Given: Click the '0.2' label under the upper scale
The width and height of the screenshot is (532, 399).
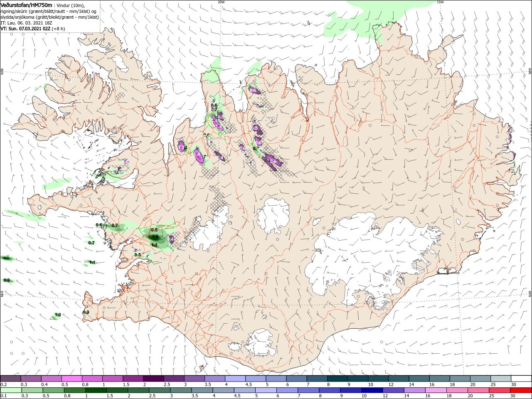Looking at the screenshot, I should click(4, 384).
